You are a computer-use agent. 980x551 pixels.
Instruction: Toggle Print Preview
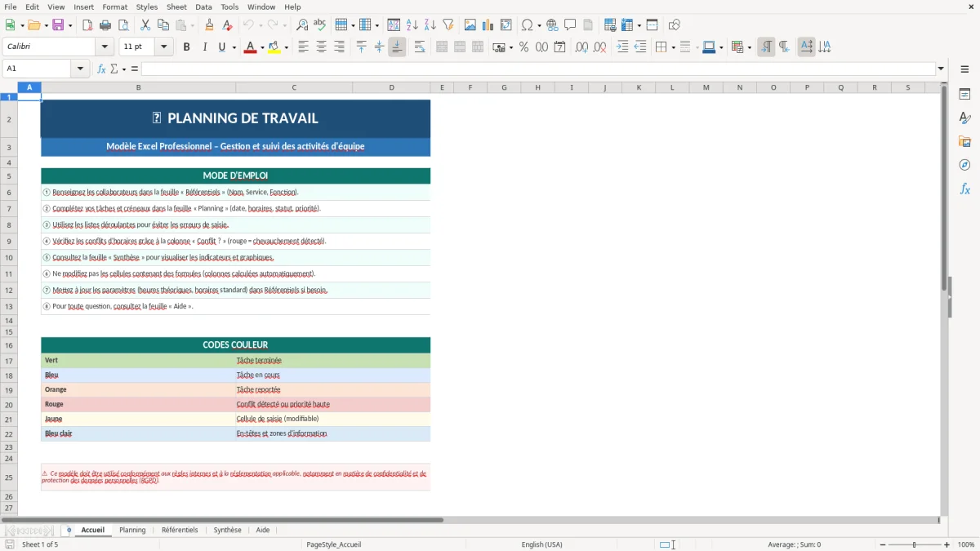pos(122,25)
